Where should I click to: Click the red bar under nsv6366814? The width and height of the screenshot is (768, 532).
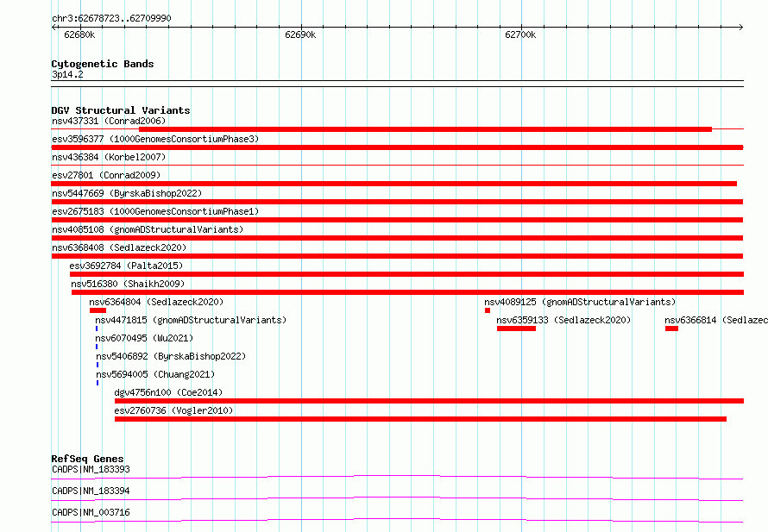(671, 329)
